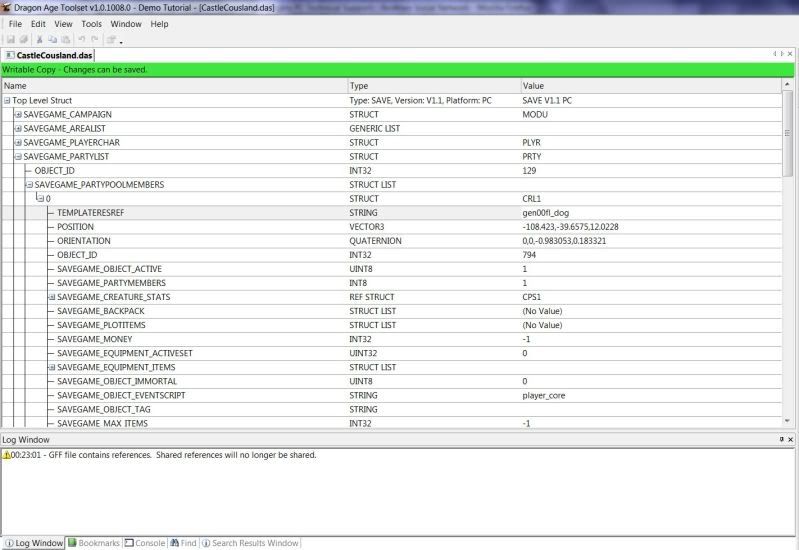Click document tab scroll-right arrow
799x550 pixels.
pos(782,54)
